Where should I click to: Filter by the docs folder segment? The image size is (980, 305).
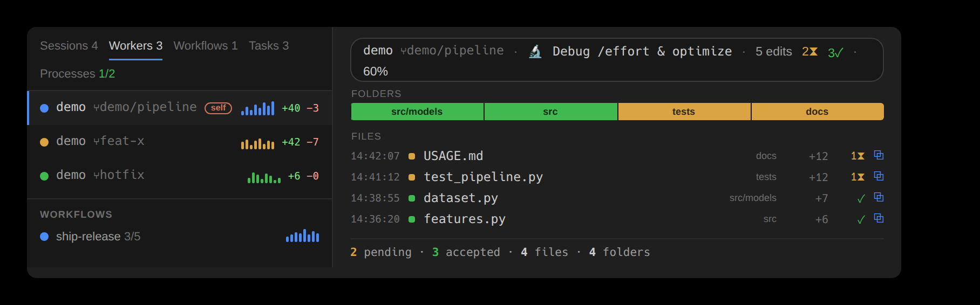(x=817, y=112)
